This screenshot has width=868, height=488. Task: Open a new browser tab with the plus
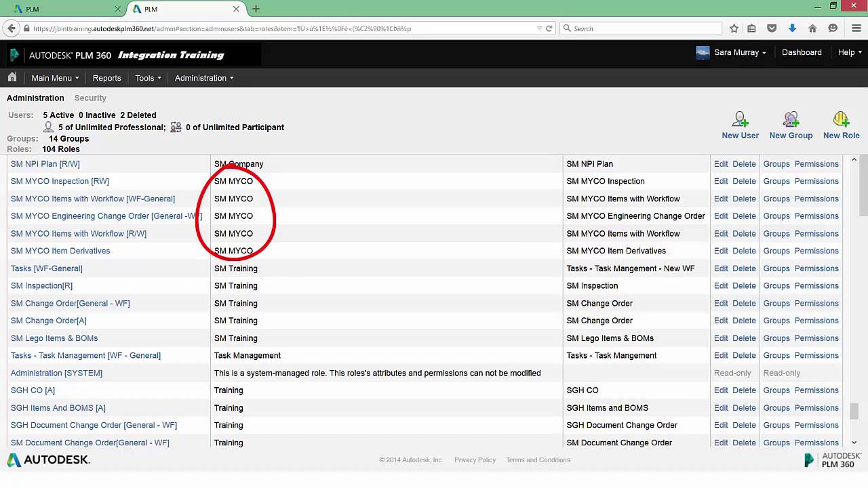point(256,9)
